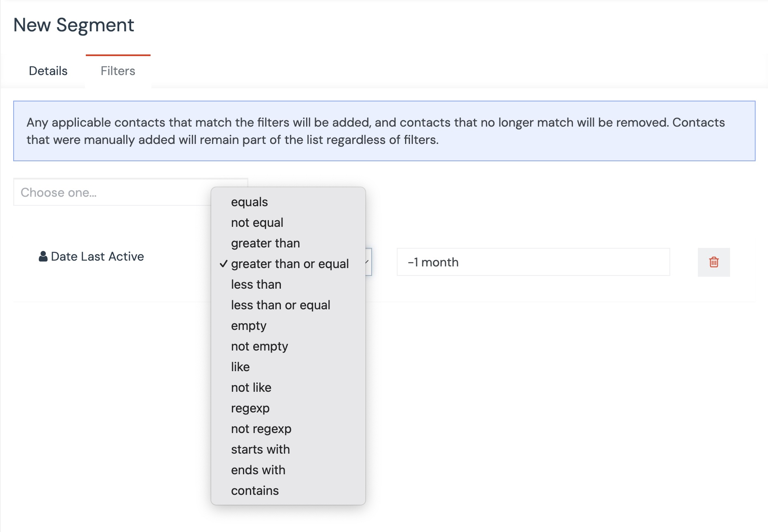Open the 'Choose one...' filter dropdown
This screenshot has width=768, height=532.
pos(111,193)
